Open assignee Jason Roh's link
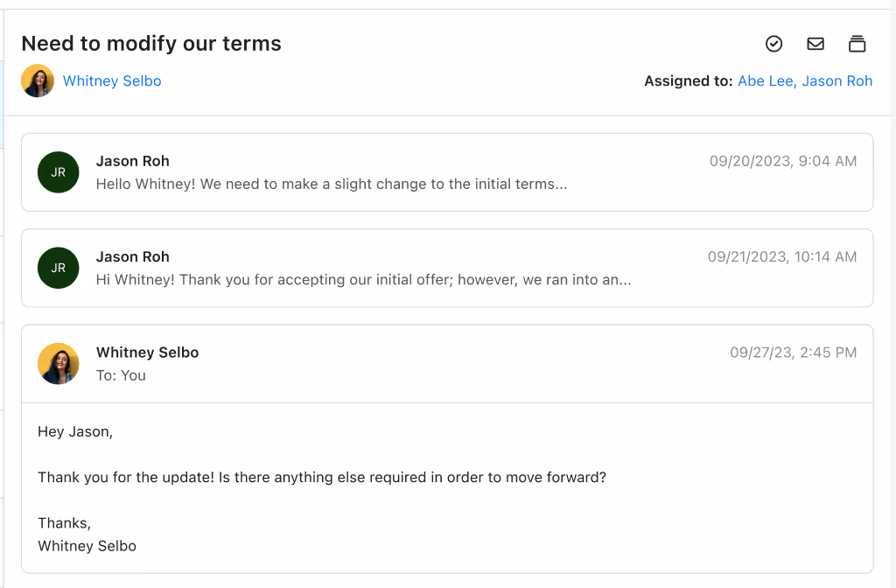 click(x=837, y=81)
